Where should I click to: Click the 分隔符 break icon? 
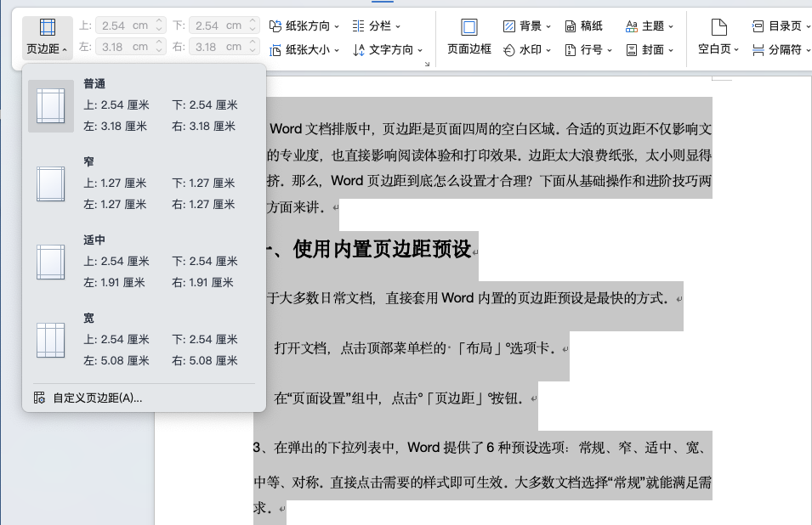tap(758, 49)
